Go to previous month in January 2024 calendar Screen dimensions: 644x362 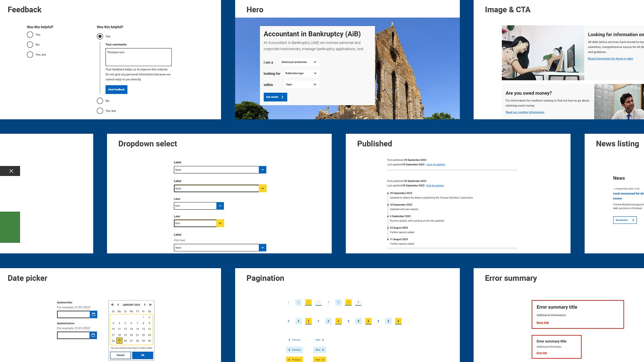tap(118, 305)
